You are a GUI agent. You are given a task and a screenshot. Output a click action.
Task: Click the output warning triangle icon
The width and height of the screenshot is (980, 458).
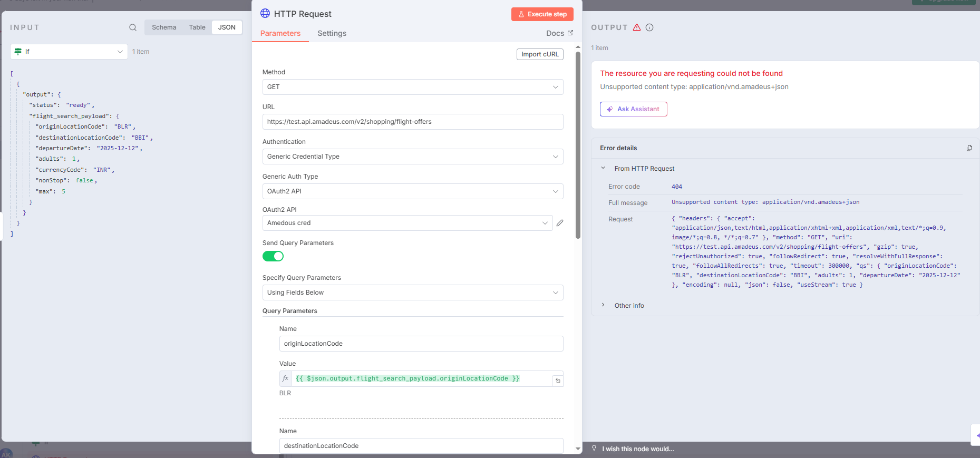637,27
